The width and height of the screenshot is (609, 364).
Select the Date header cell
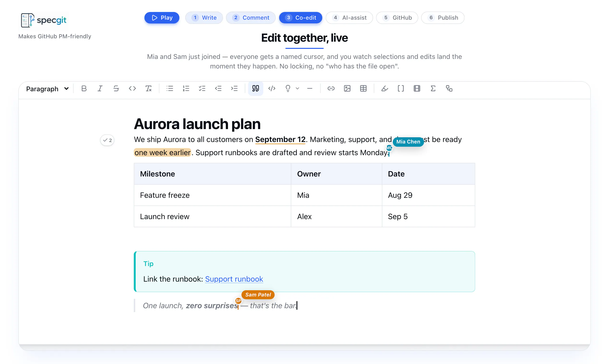428,174
